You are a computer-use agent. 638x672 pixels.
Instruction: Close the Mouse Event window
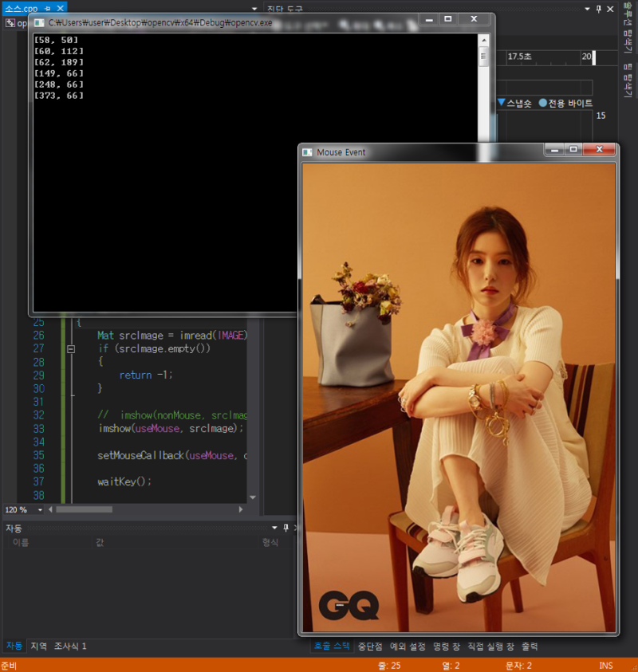tap(600, 150)
